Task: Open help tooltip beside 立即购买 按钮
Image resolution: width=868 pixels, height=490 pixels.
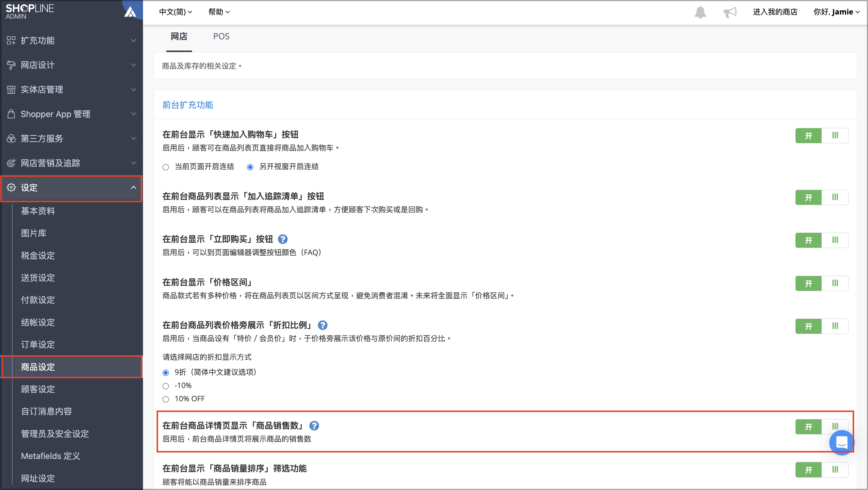Action: point(283,239)
